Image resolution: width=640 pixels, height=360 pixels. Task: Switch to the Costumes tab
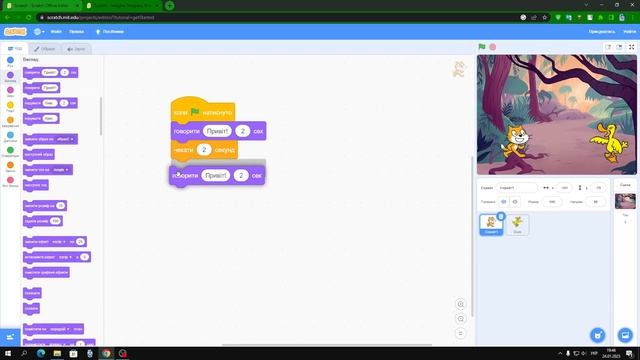pyautogui.click(x=44, y=49)
